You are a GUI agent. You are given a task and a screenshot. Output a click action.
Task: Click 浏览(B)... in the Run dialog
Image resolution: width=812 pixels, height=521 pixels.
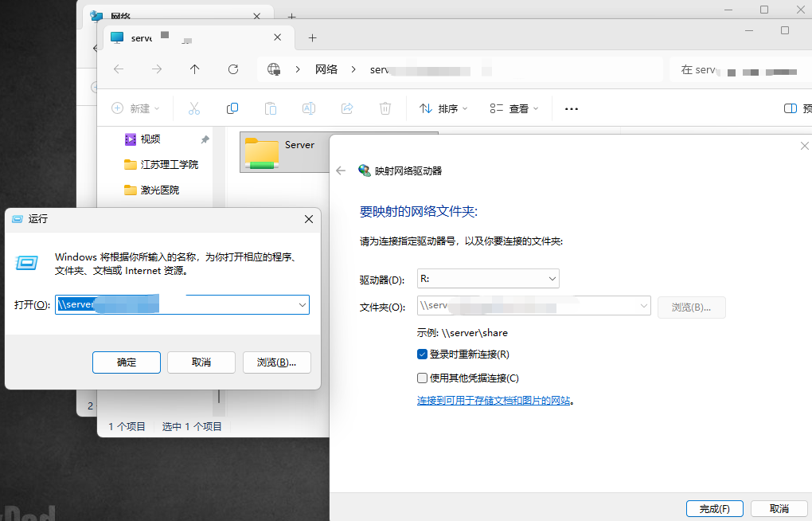276,362
